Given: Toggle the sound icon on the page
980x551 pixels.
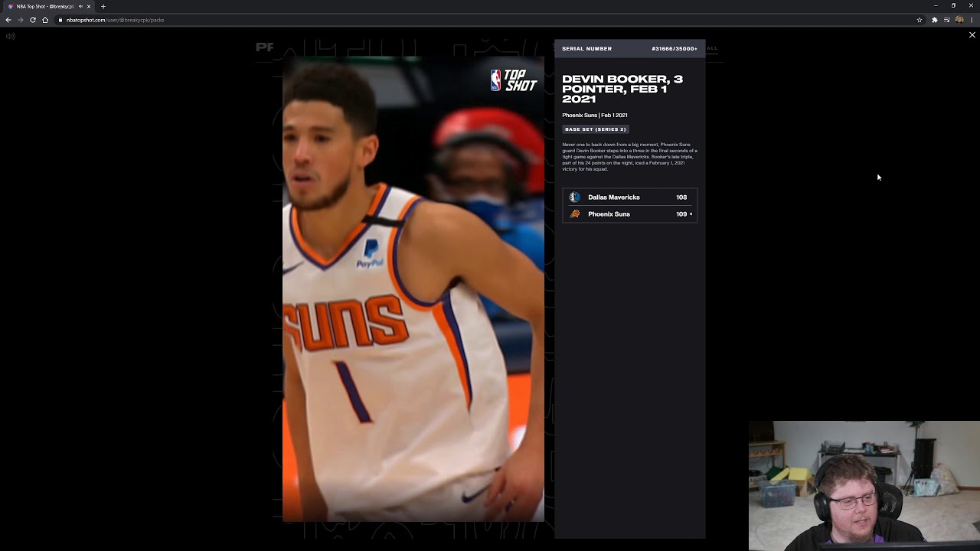Looking at the screenshot, I should pos(10,36).
